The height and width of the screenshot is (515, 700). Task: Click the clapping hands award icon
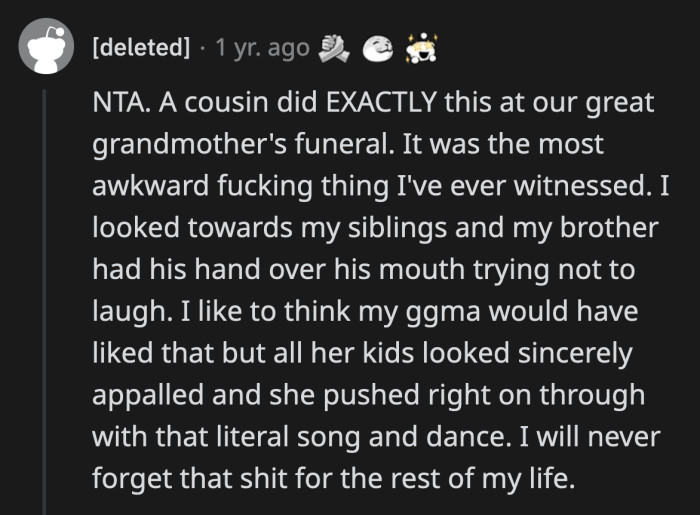pos(334,47)
